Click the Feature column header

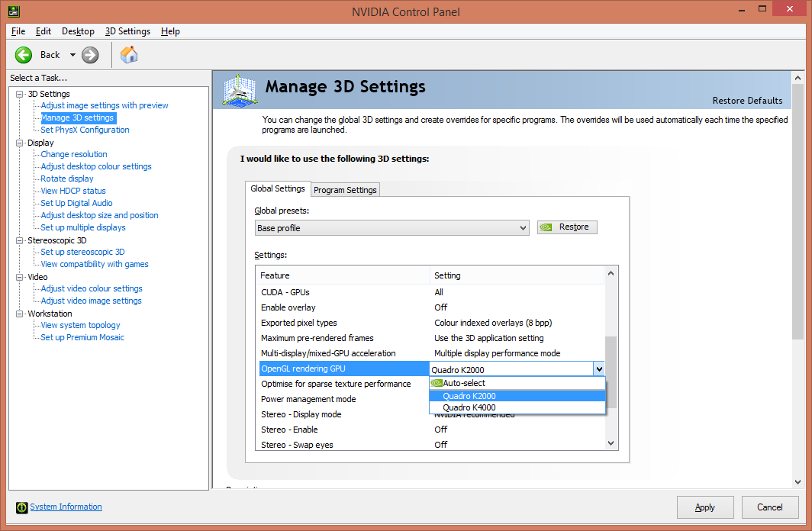click(x=343, y=276)
